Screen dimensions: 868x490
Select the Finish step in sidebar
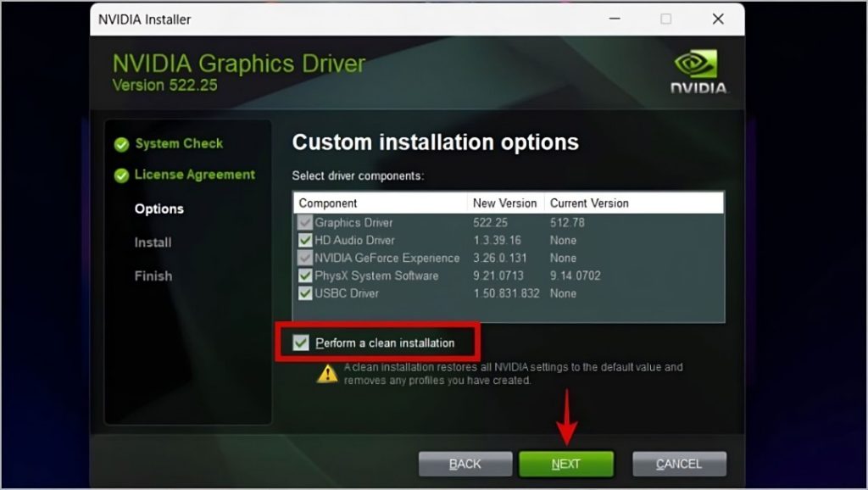tap(153, 276)
